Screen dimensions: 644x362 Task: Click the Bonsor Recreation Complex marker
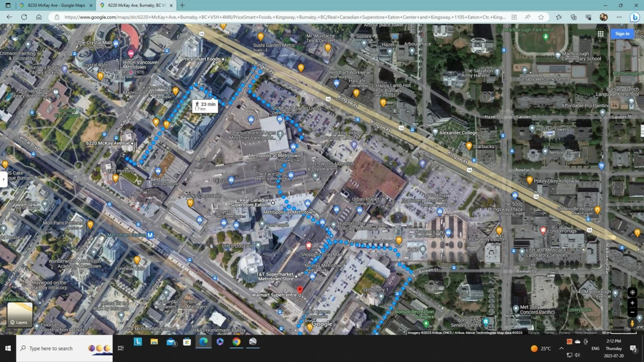426,323
